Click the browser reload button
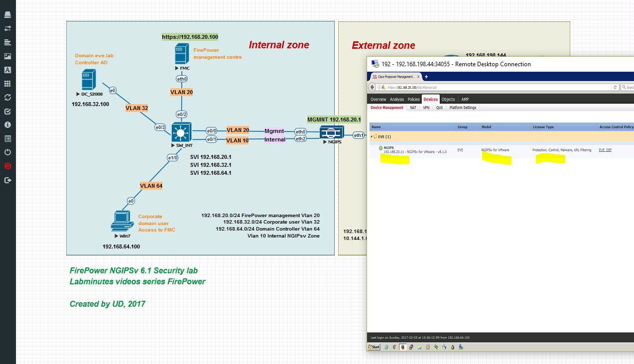Image resolution: width=634 pixels, height=364 pixels. (616, 87)
